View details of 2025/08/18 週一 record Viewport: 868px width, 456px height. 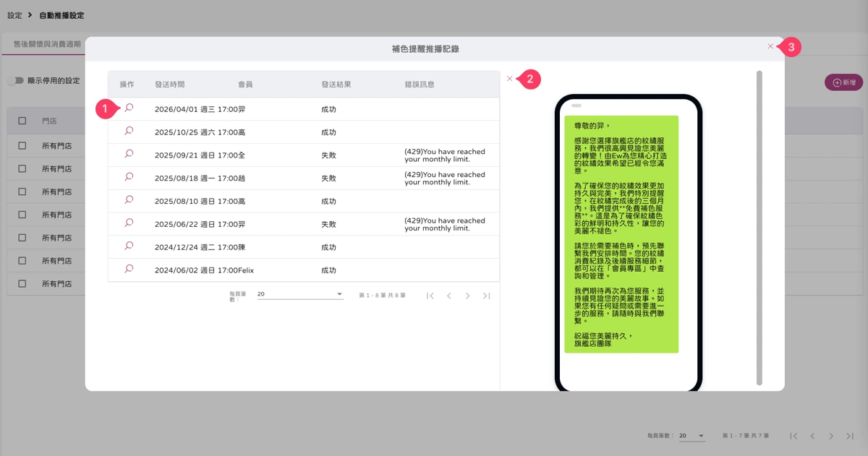click(129, 177)
